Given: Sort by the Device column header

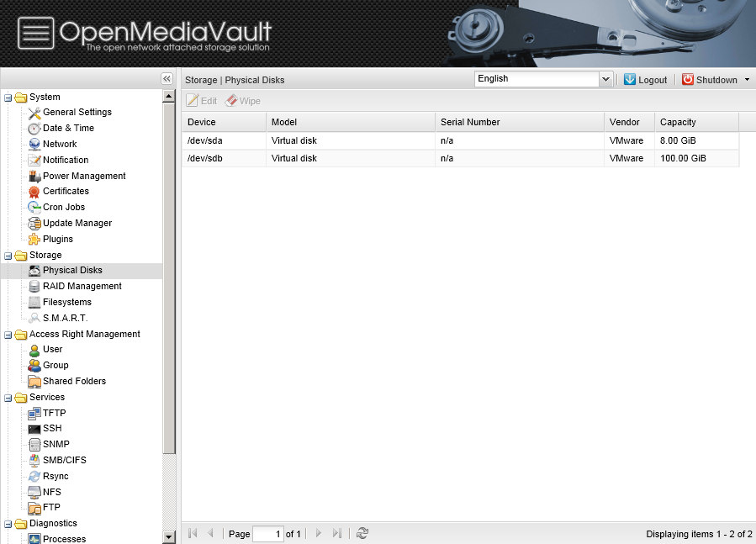Looking at the screenshot, I should pyautogui.click(x=225, y=122).
